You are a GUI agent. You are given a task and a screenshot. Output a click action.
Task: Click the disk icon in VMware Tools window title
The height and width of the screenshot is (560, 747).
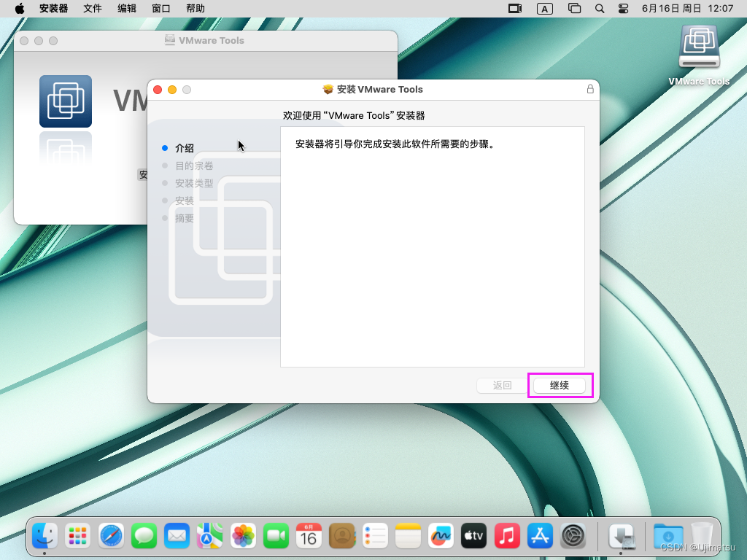click(x=169, y=40)
